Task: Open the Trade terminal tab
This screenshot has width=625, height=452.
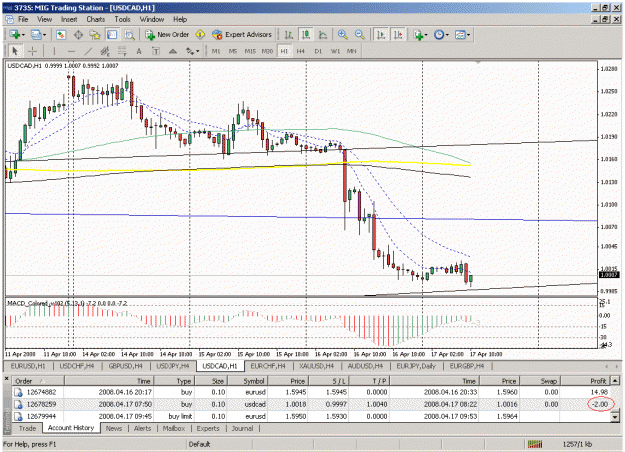Action: click(x=27, y=428)
